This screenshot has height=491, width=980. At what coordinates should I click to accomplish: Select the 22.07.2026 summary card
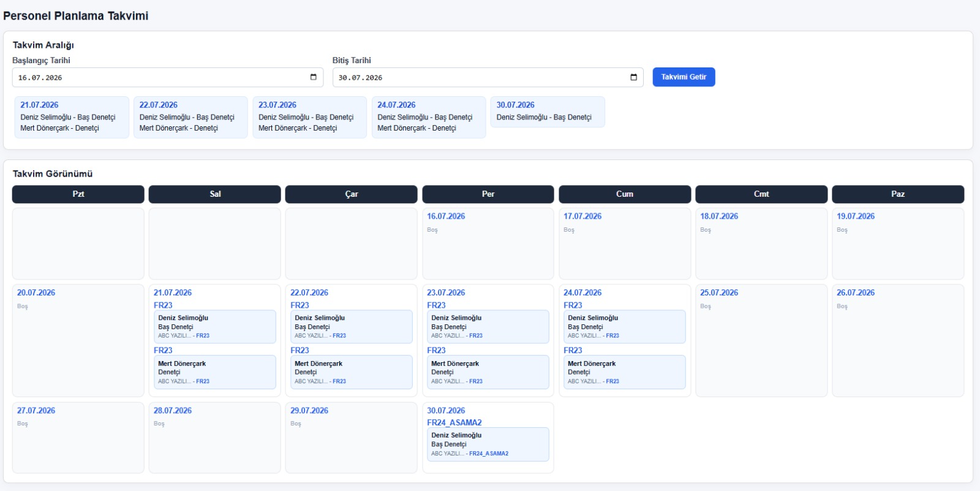click(x=190, y=117)
